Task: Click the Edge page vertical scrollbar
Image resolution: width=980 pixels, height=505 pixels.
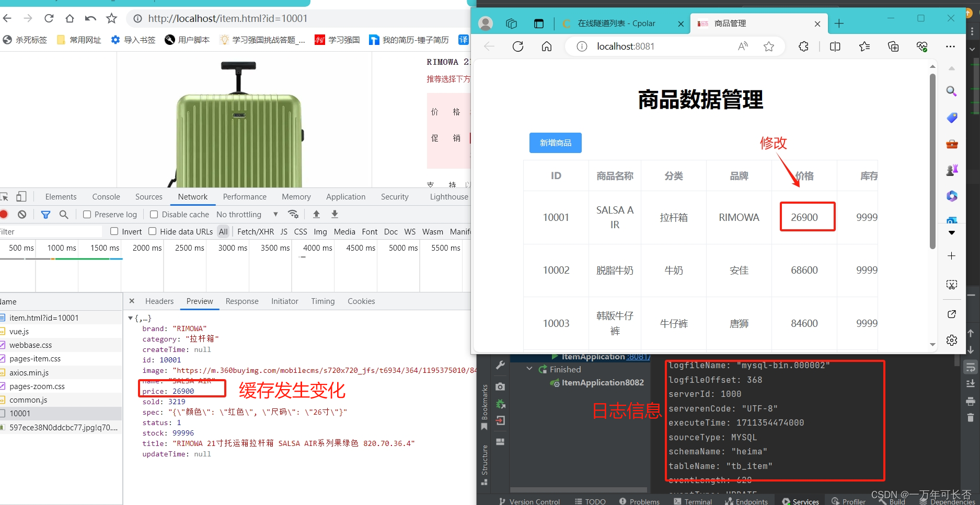Action: (932, 162)
